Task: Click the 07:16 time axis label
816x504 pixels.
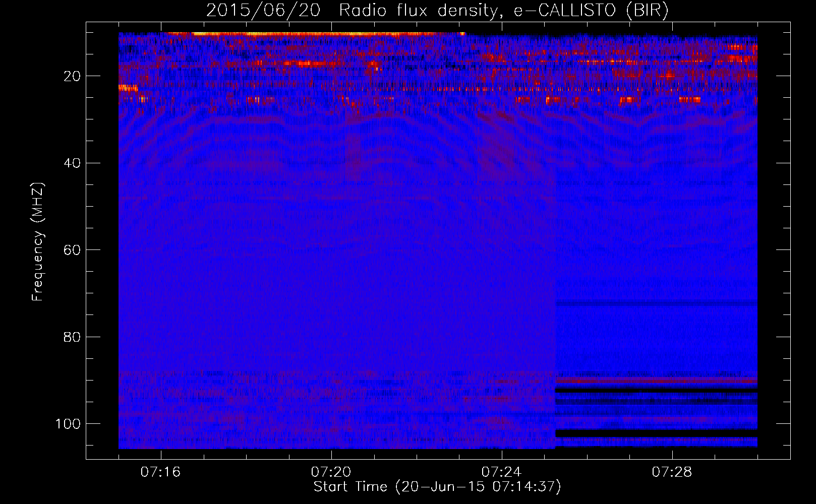Action: 160,472
